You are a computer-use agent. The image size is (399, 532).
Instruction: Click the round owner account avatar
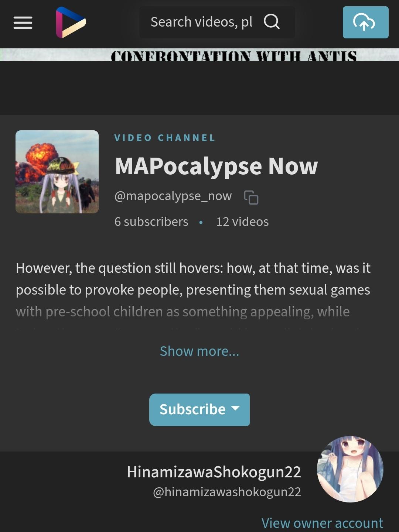tap(350, 469)
